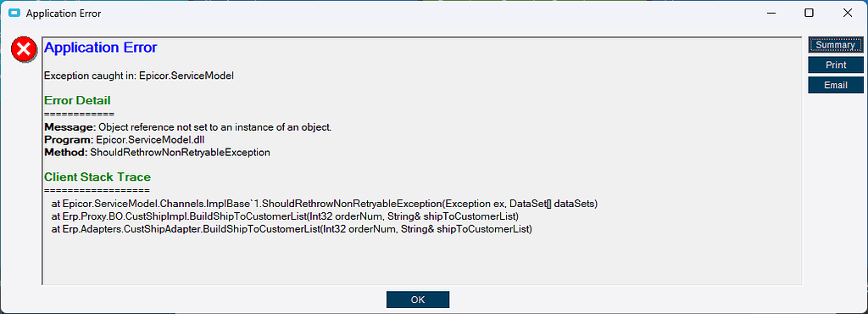
Task: Click the CustShipAdapter.BuildShipToCustomerList stack line
Action: (x=292, y=229)
